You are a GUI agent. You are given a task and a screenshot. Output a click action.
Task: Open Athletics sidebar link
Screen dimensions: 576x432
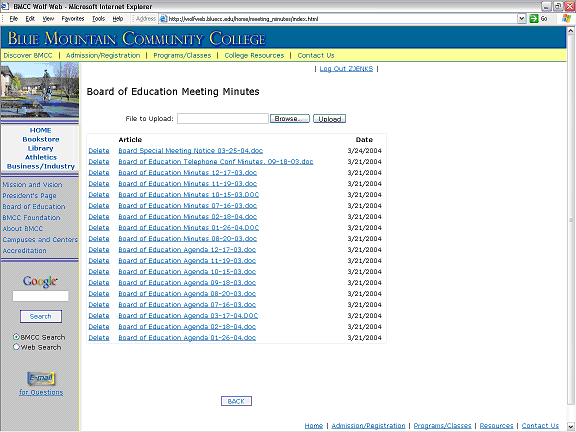point(41,157)
